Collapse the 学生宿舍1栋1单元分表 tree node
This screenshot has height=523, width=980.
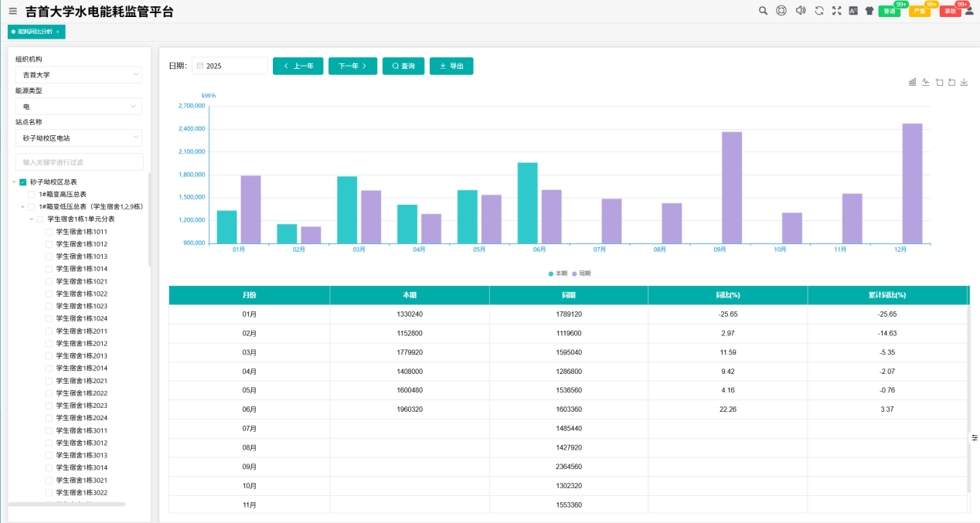[x=32, y=219]
